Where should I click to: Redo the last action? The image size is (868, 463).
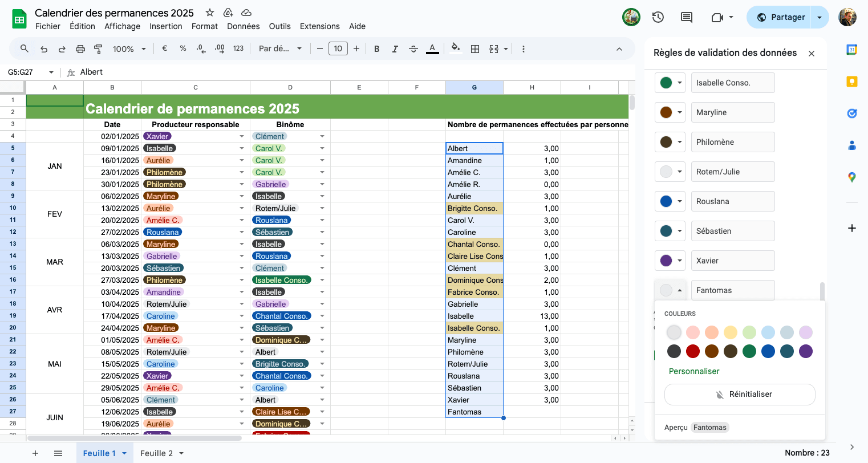coord(62,49)
